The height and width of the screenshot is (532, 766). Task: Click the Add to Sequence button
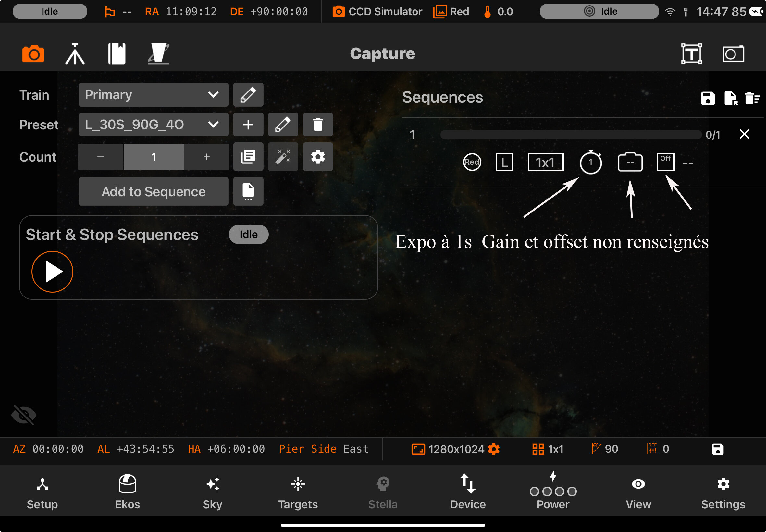tap(154, 191)
